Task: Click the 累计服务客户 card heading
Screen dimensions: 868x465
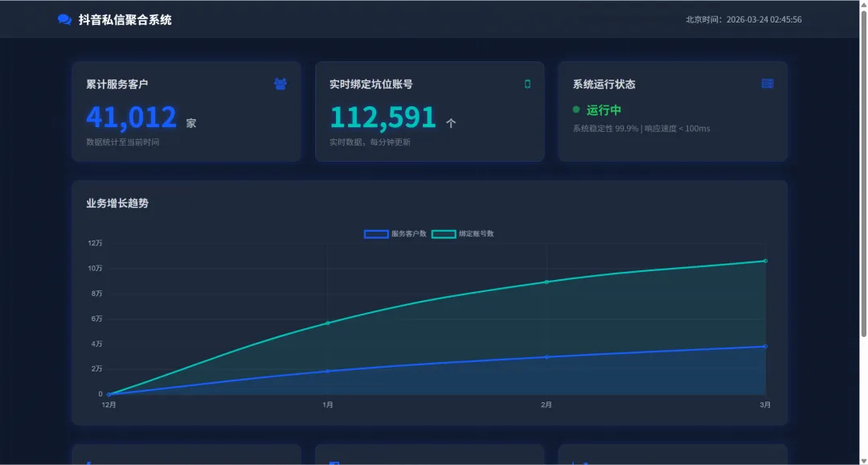Action: click(117, 84)
